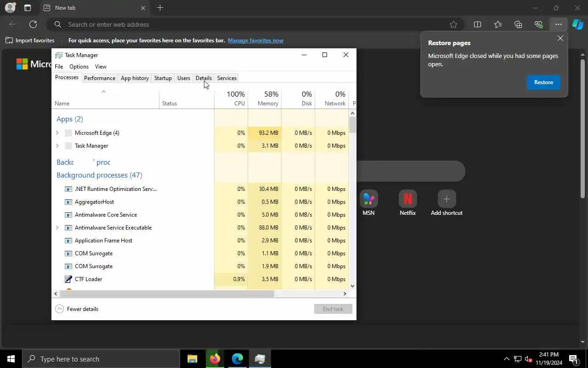Click Task Manager vertical scrollbar thumb

[352, 125]
